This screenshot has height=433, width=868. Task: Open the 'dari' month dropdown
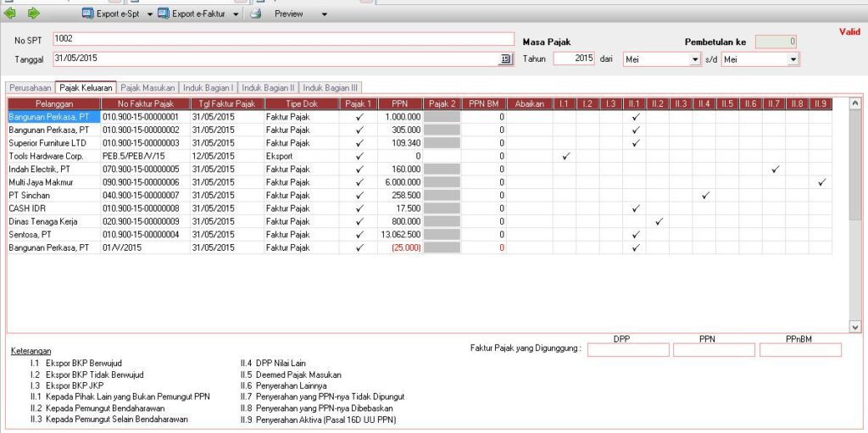[696, 59]
